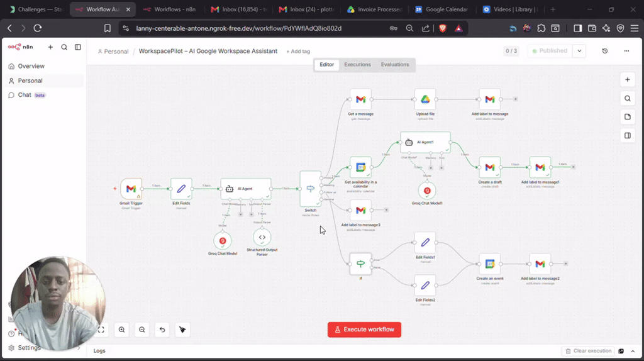Switch to Workflows – n8n browser tab
The image size is (644, 361).
click(x=170, y=9)
